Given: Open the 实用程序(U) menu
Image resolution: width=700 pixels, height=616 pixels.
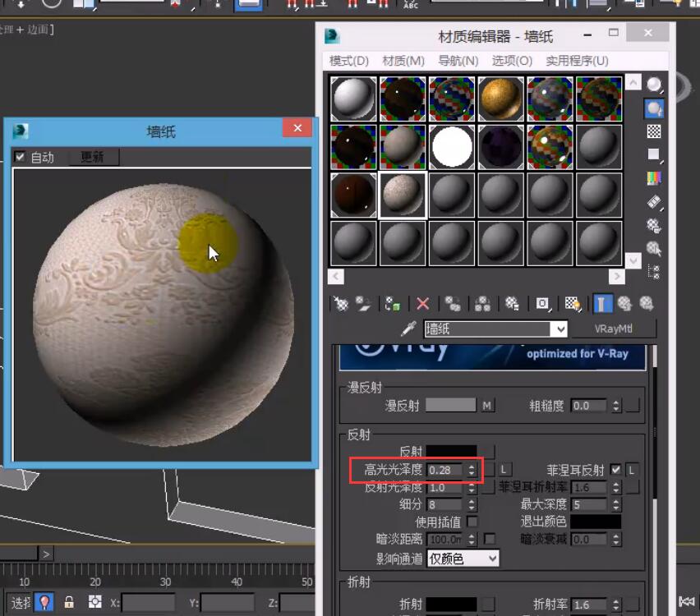Looking at the screenshot, I should [x=577, y=61].
